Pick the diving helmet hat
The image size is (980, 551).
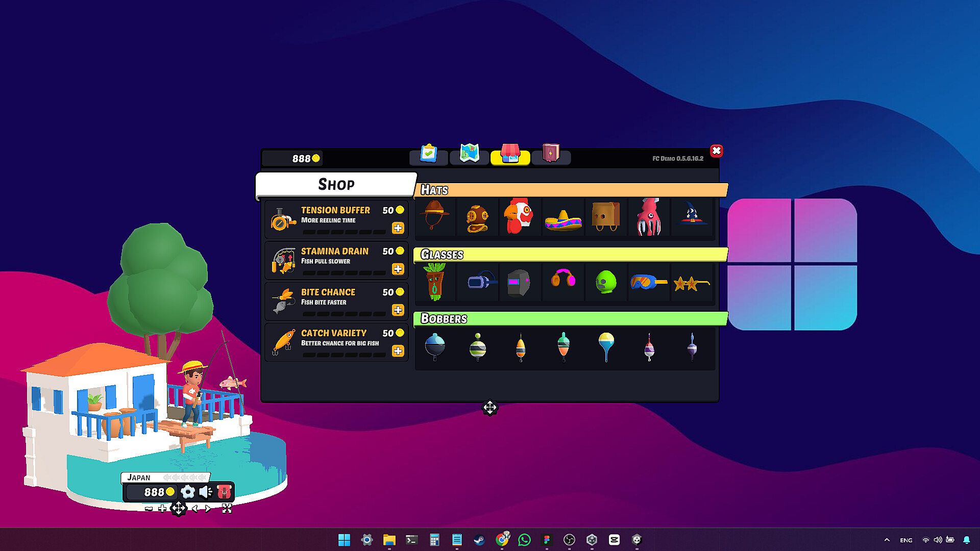[x=477, y=218]
